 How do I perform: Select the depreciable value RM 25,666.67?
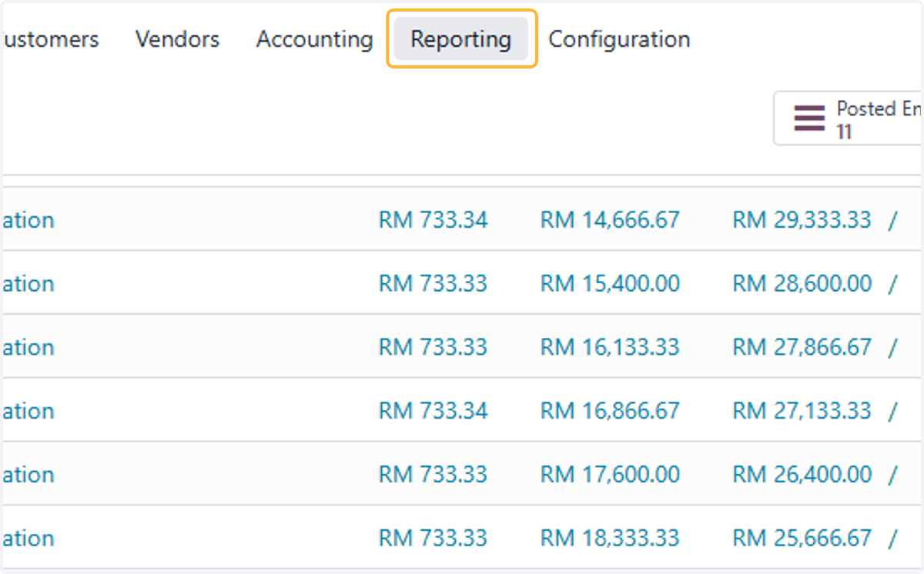(x=802, y=539)
